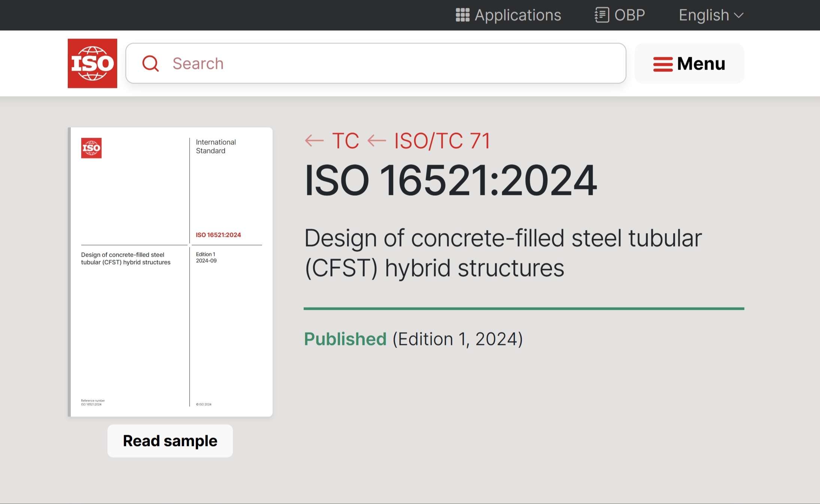820x504 pixels.
Task: Click the ISO logo in header
Action: 92,63
